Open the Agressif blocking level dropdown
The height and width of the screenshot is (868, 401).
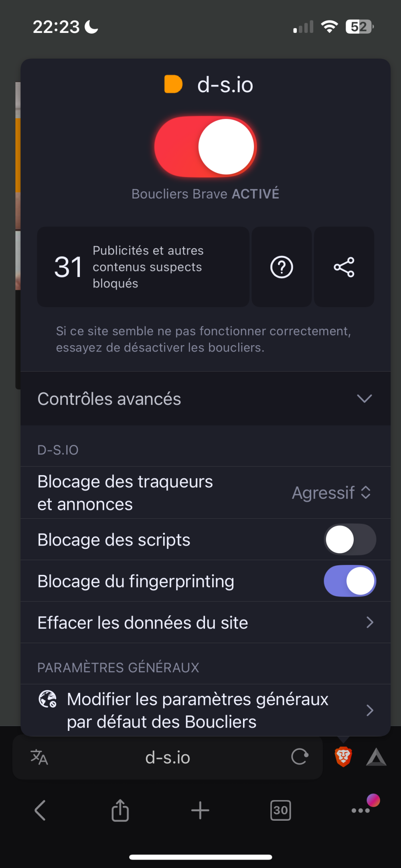tap(331, 493)
